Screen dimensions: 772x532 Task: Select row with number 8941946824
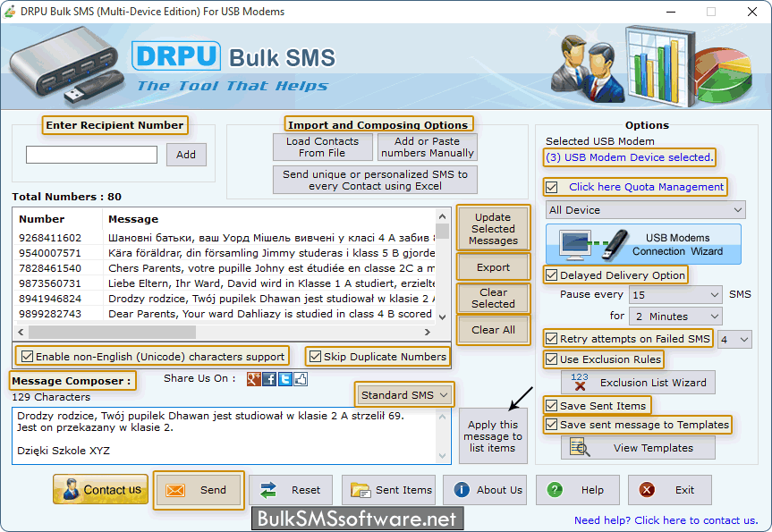[225, 299]
